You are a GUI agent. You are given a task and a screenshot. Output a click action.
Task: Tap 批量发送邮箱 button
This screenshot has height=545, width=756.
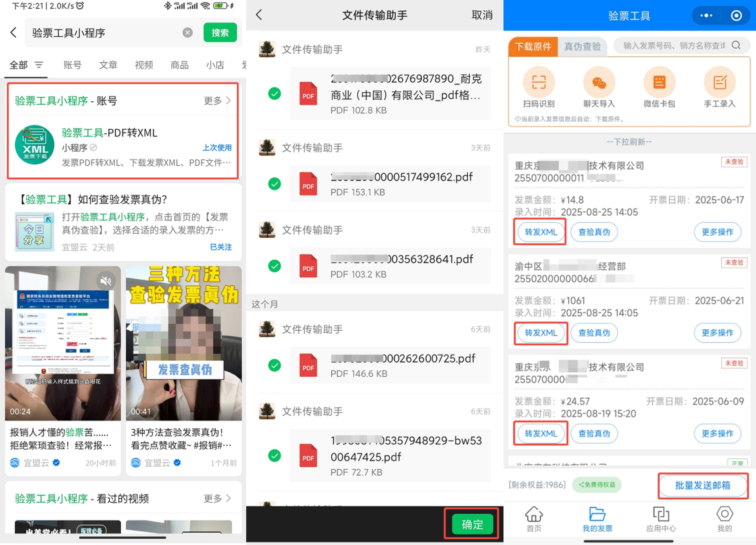(703, 485)
